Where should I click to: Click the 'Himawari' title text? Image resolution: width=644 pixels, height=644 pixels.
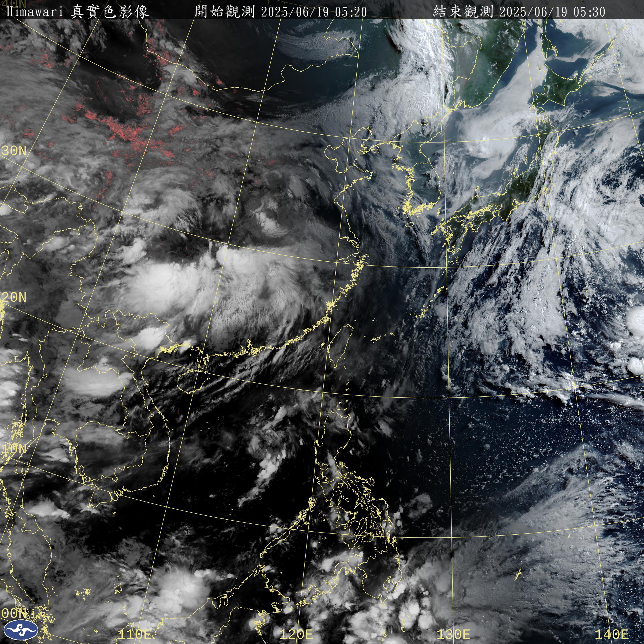(35, 12)
